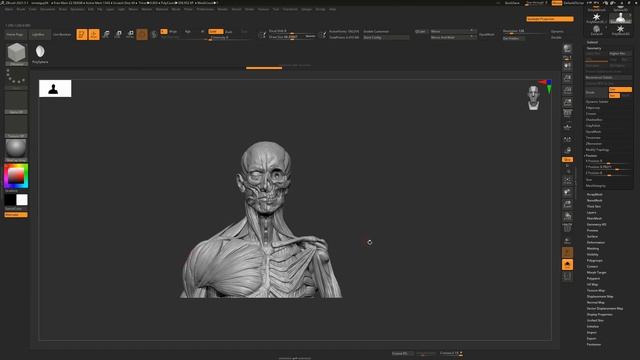Click the Zoom3D view icon
The image size is (640, 360).
(x=567, y=204)
